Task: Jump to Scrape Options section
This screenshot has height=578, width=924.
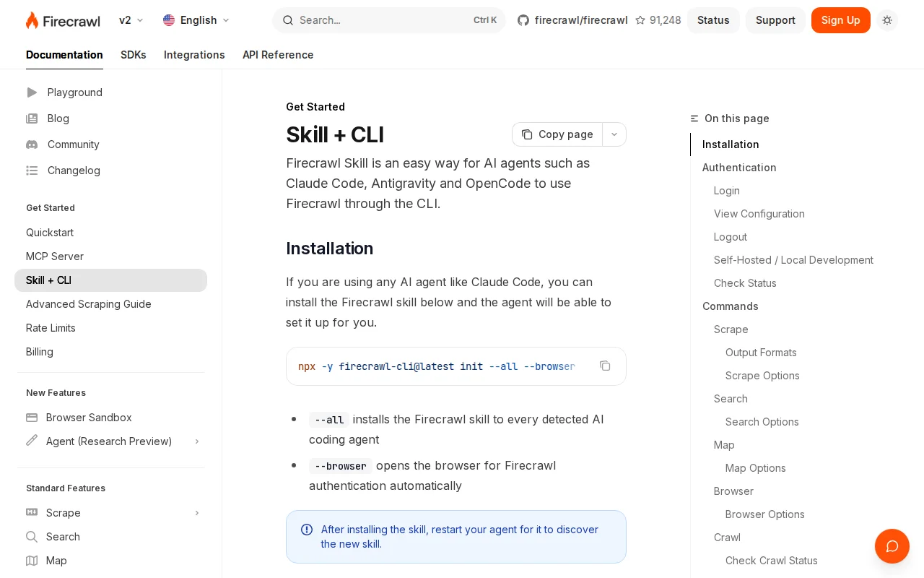Action: [x=762, y=376]
